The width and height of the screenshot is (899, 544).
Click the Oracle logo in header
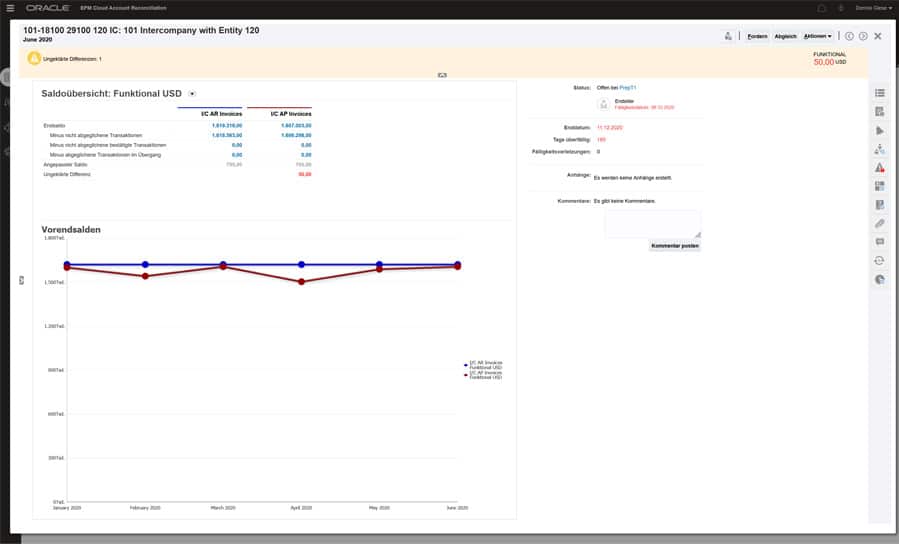coord(48,8)
